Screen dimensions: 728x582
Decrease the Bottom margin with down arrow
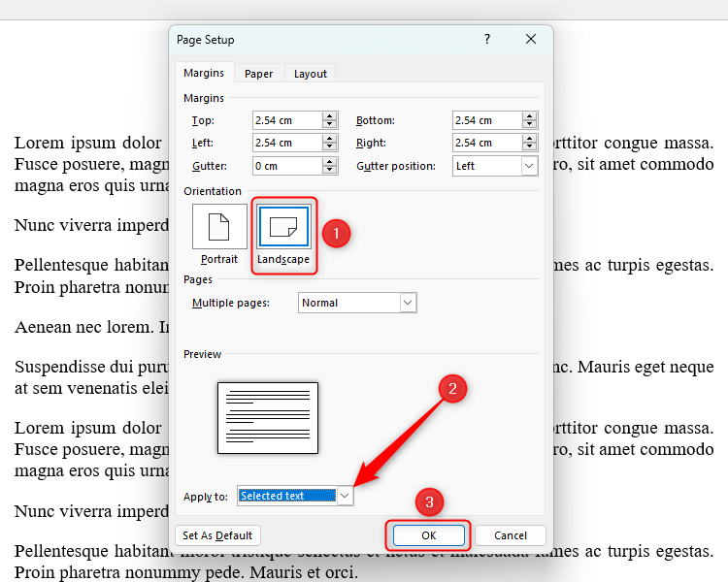pyautogui.click(x=529, y=124)
